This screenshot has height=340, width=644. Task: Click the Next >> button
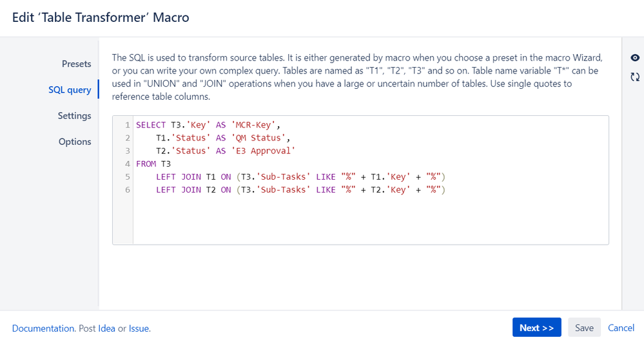tap(537, 328)
